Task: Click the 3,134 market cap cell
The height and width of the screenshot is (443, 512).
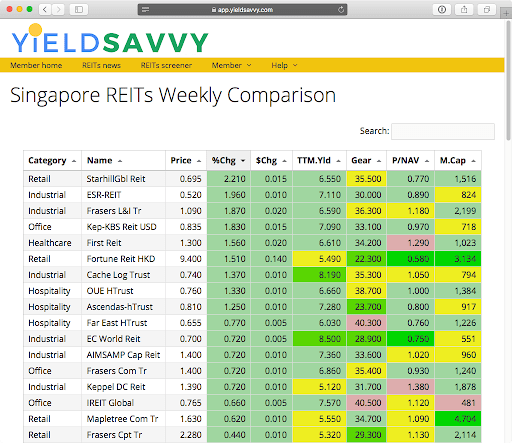Action: click(458, 259)
